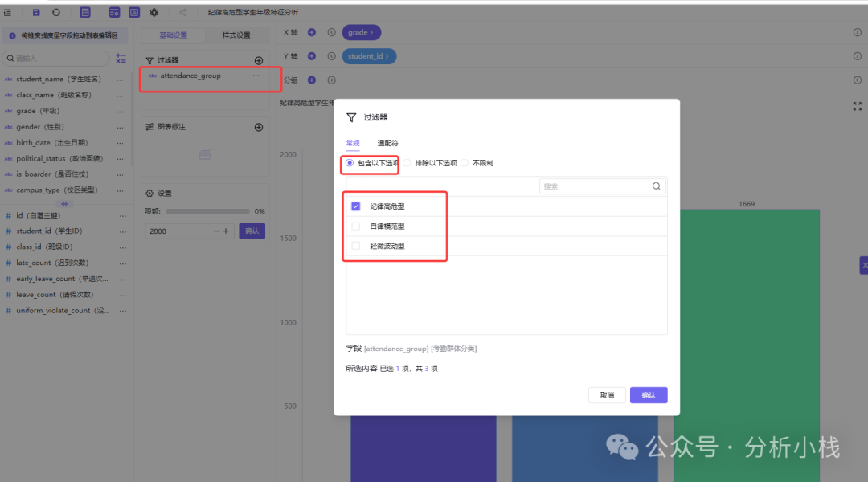
Task: Add a field to the X axis
Action: pyautogui.click(x=312, y=33)
